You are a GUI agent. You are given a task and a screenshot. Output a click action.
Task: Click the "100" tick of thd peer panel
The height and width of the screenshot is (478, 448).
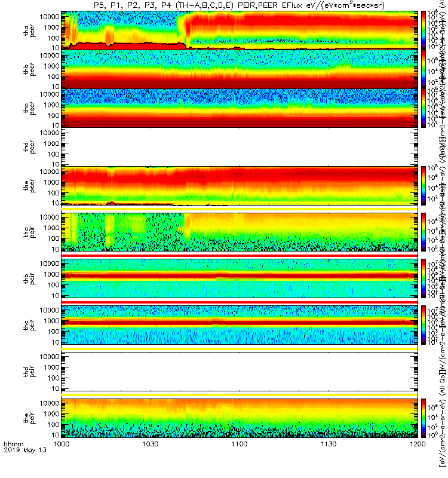pyautogui.click(x=53, y=154)
